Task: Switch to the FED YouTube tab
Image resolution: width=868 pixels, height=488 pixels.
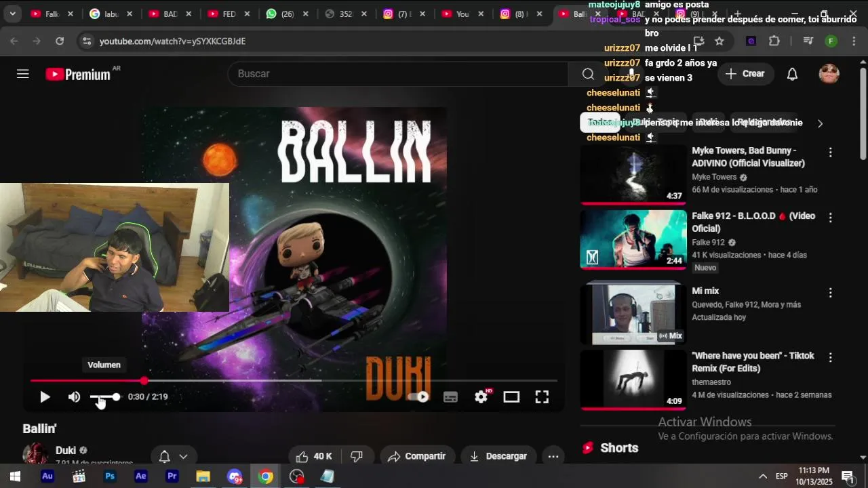Action: tap(222, 14)
